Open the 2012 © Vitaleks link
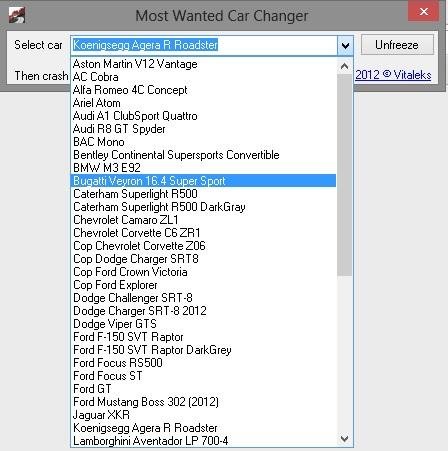 [393, 75]
